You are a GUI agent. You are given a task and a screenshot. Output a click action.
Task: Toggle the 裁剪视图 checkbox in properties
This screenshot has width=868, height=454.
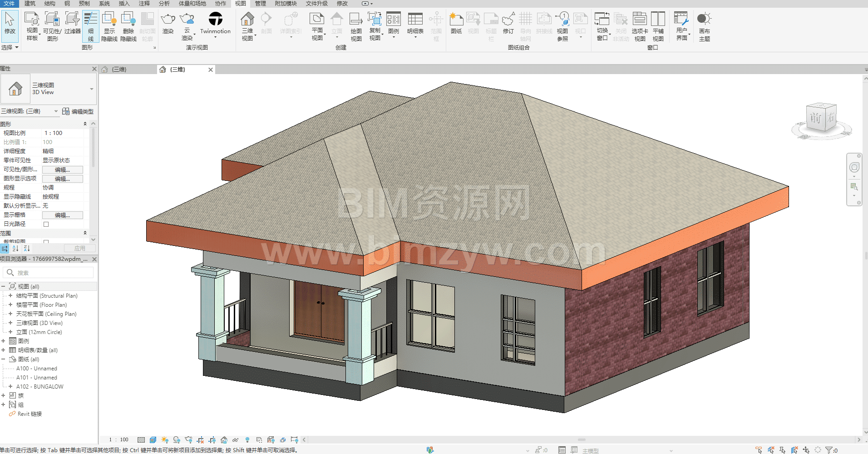[46, 241]
